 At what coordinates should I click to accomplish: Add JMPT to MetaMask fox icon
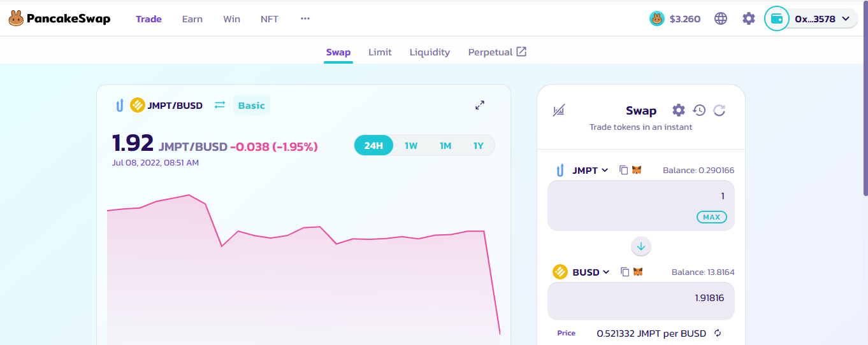tap(637, 170)
